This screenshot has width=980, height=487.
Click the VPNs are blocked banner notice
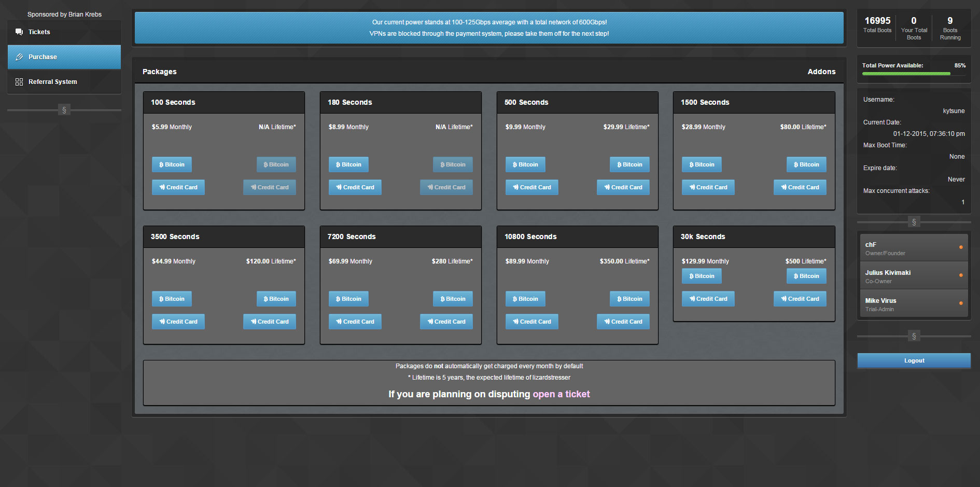489,34
